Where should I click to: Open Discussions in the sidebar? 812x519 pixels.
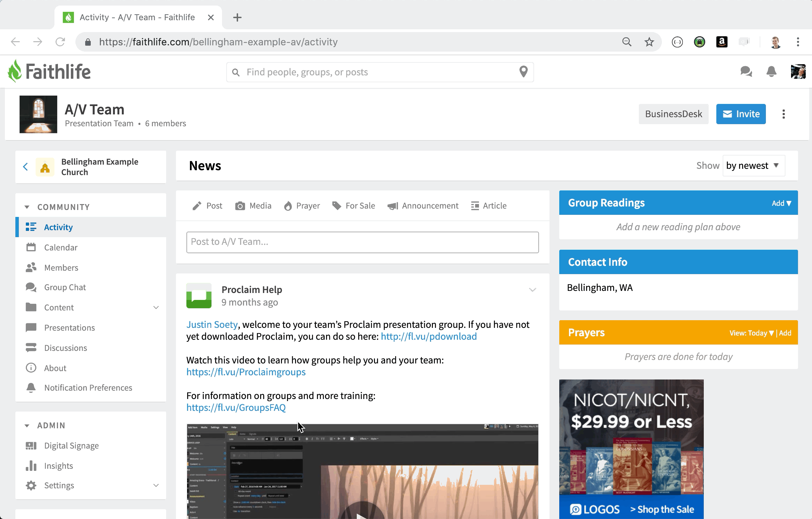(91, 348)
